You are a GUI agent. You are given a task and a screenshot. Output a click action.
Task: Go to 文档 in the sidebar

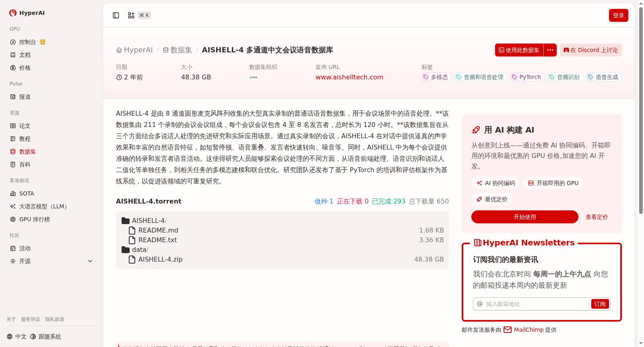point(52,55)
